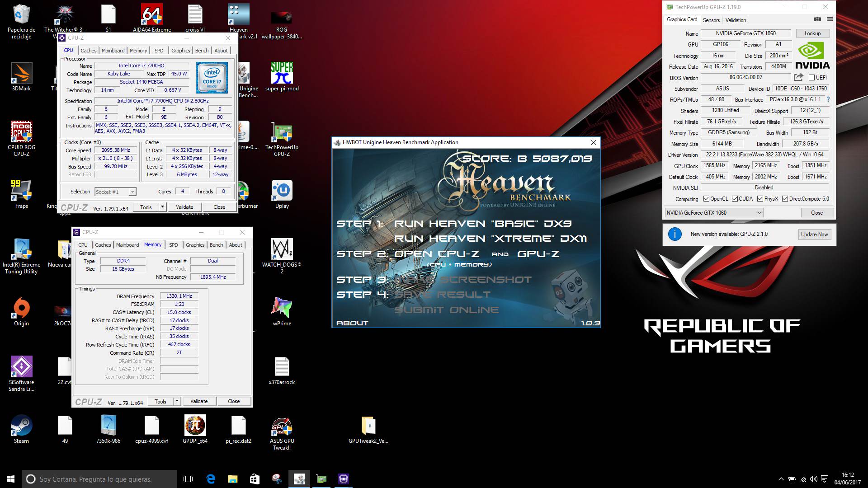Screen dimensions: 868x488
Task: Open the action center notifications icon
Action: tap(825, 479)
